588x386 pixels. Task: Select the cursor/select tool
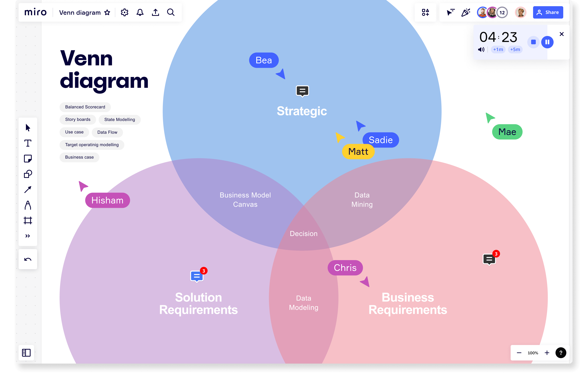tap(28, 127)
